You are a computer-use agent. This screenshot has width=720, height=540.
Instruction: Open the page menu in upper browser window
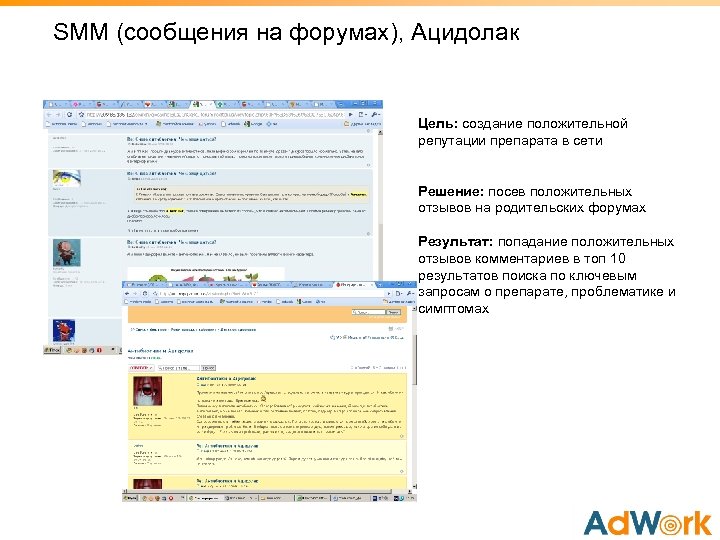(x=363, y=114)
